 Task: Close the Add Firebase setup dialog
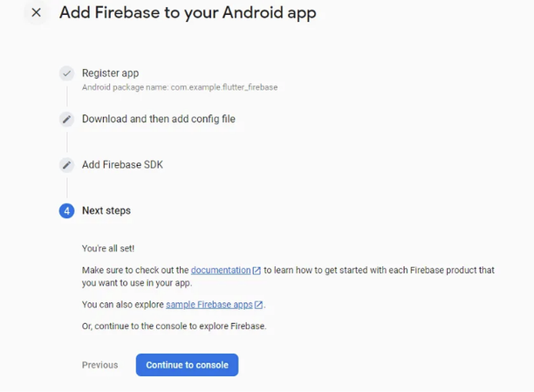coord(36,12)
